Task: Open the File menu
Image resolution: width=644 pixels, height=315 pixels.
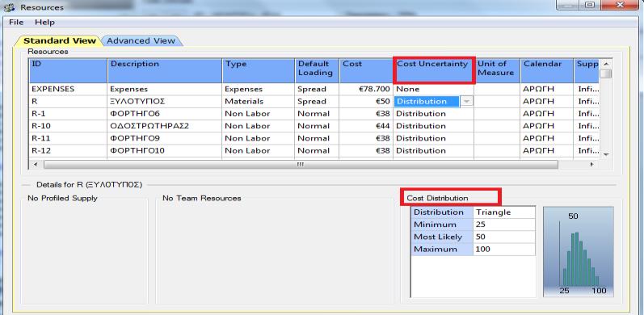Action: click(x=16, y=22)
